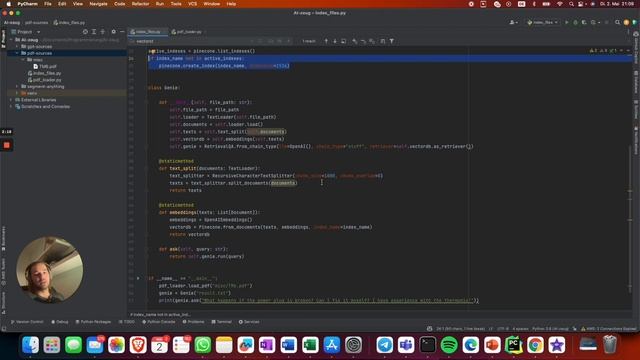Open the TODO tool window
Viewport: 640px width, 360px height.
(127, 322)
